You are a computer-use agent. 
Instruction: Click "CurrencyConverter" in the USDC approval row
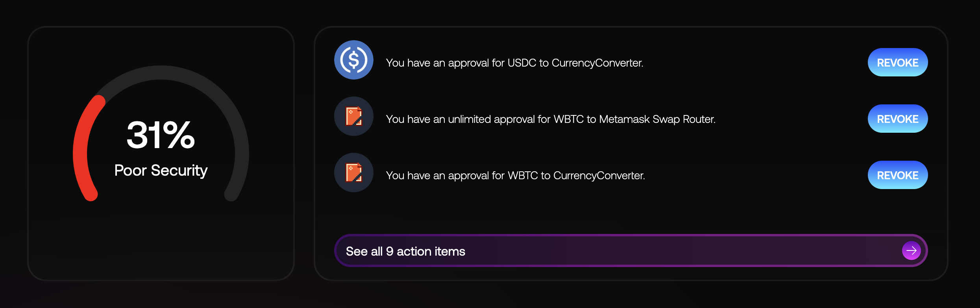click(597, 63)
